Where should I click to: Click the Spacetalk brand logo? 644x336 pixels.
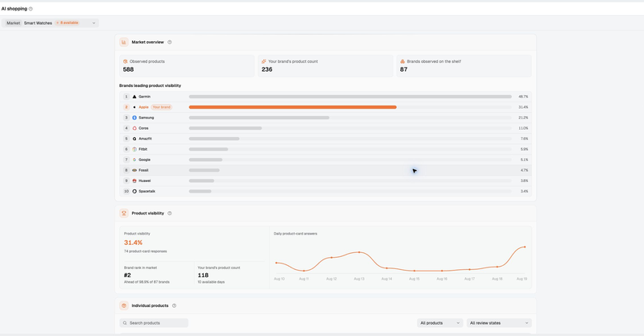click(x=134, y=191)
